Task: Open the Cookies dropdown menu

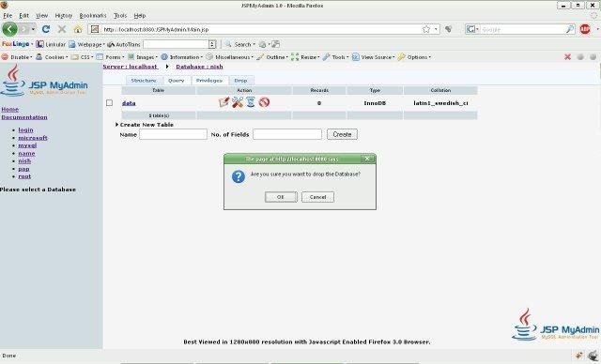Action: coord(52,57)
